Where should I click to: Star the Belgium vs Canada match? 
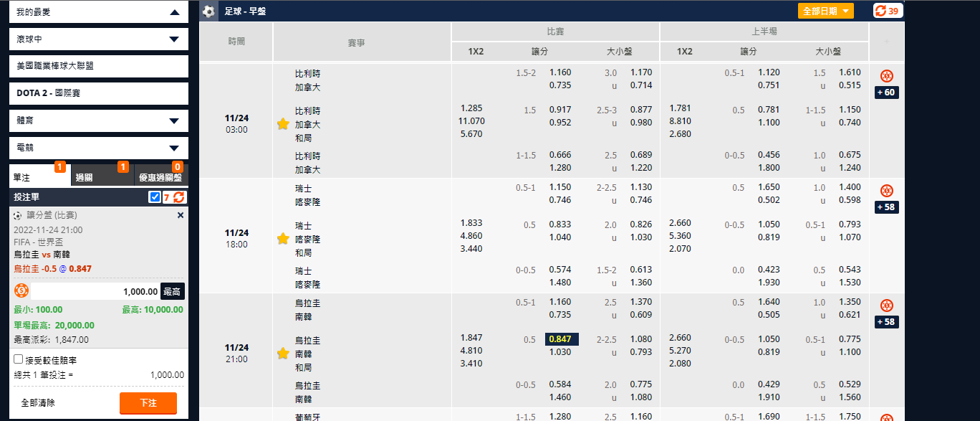tap(283, 124)
